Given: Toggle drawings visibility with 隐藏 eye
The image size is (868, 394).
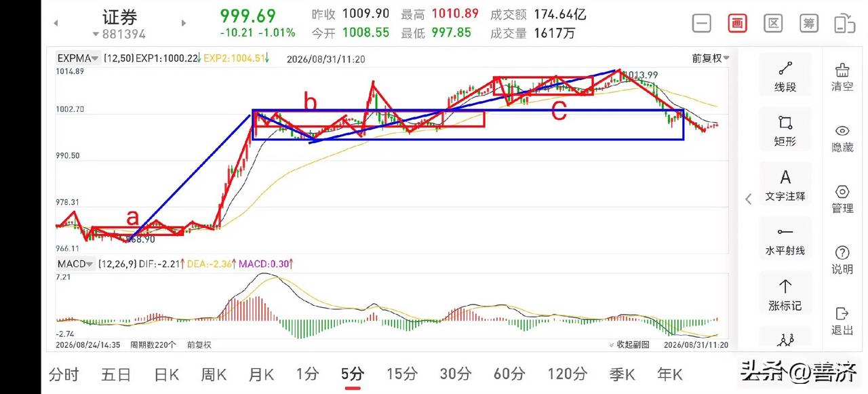Looking at the screenshot, I should point(842,138).
